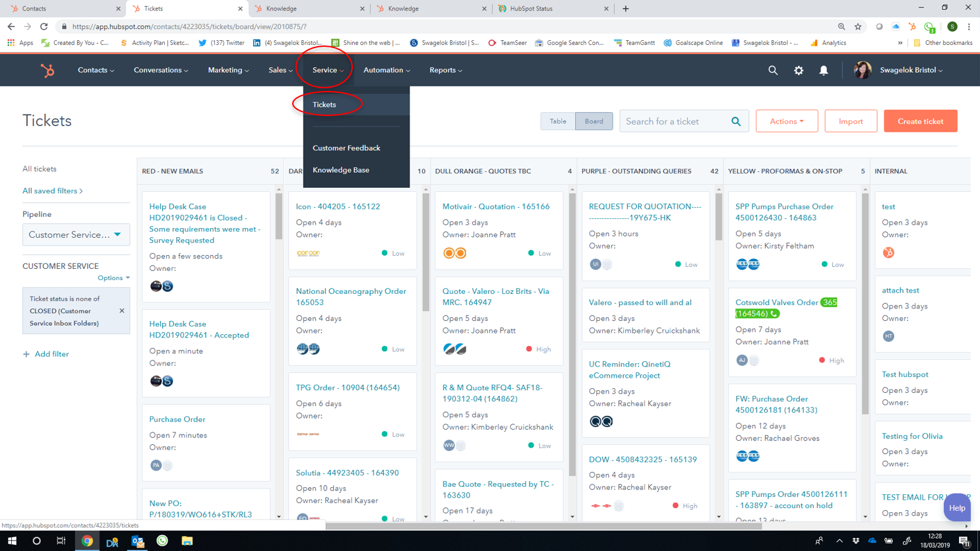Remove the Ticket status filter with its X

(122, 310)
